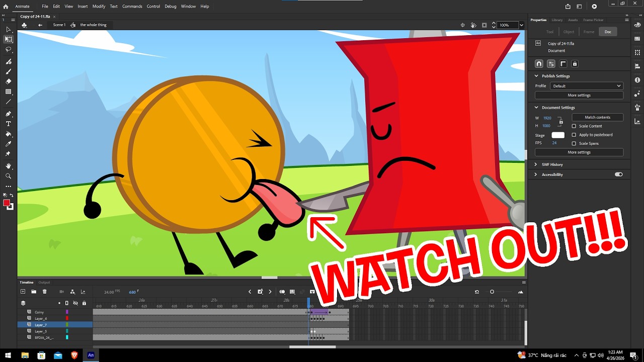
Task: Click the new layer plus icon
Action: click(x=23, y=292)
